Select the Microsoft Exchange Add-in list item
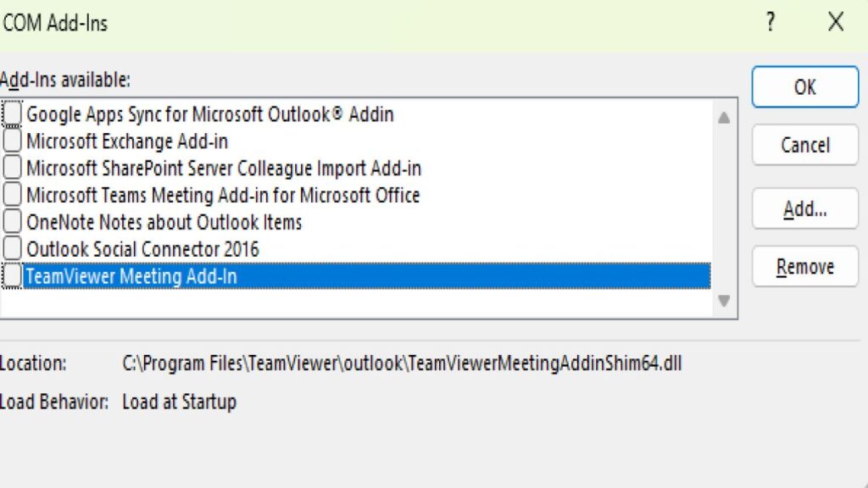 coord(127,141)
